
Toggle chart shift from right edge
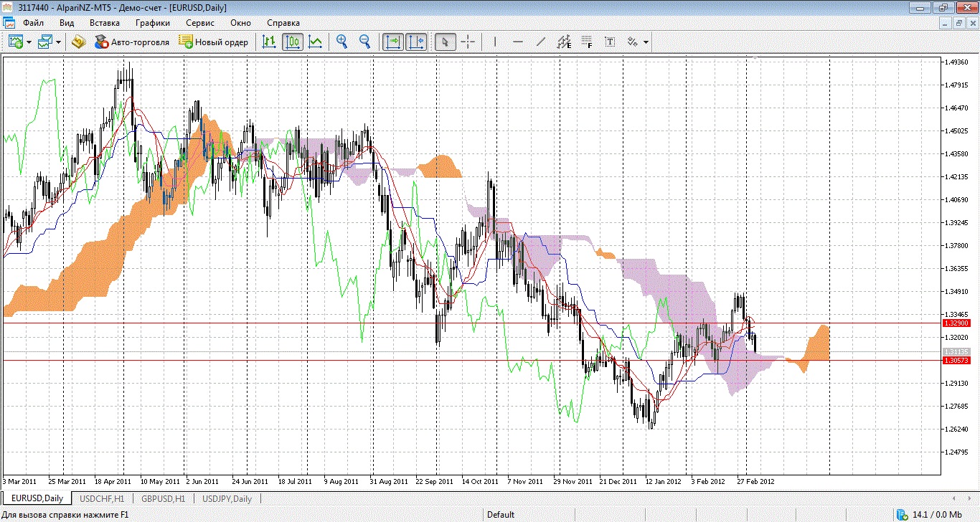point(416,42)
